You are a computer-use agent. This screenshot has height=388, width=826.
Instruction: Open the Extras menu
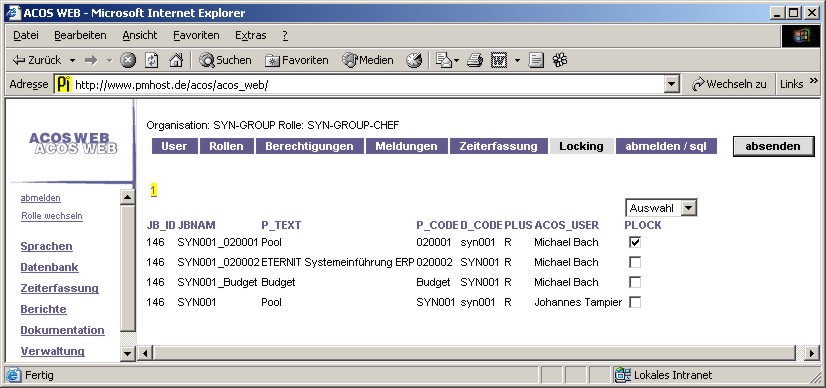[x=251, y=35]
